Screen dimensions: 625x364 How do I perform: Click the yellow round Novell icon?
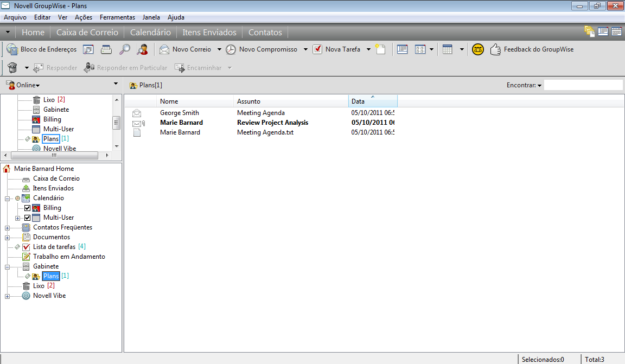click(x=477, y=49)
